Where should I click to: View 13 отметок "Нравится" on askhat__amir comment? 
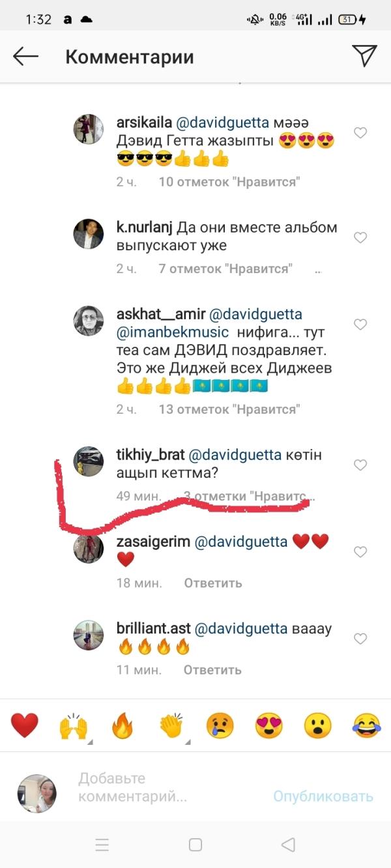229,409
